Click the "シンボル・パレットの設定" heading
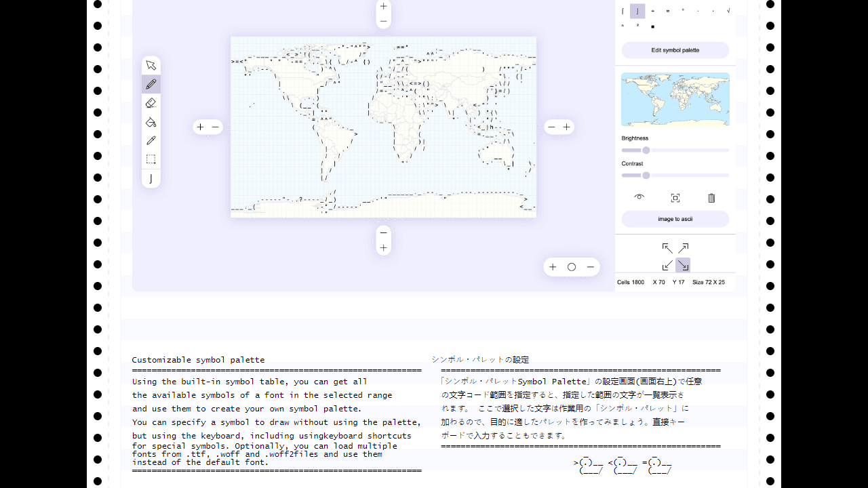This screenshot has height=488, width=868. [480, 360]
